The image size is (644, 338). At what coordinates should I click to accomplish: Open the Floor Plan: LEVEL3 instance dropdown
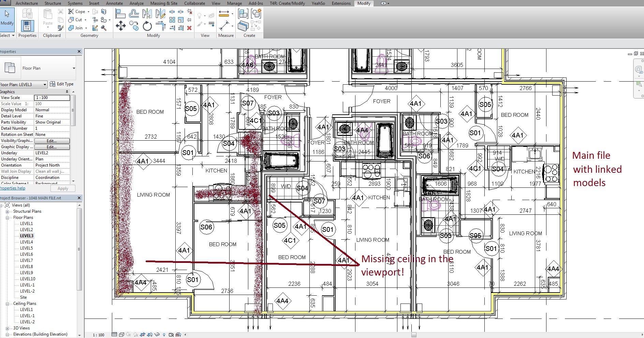tap(45, 84)
